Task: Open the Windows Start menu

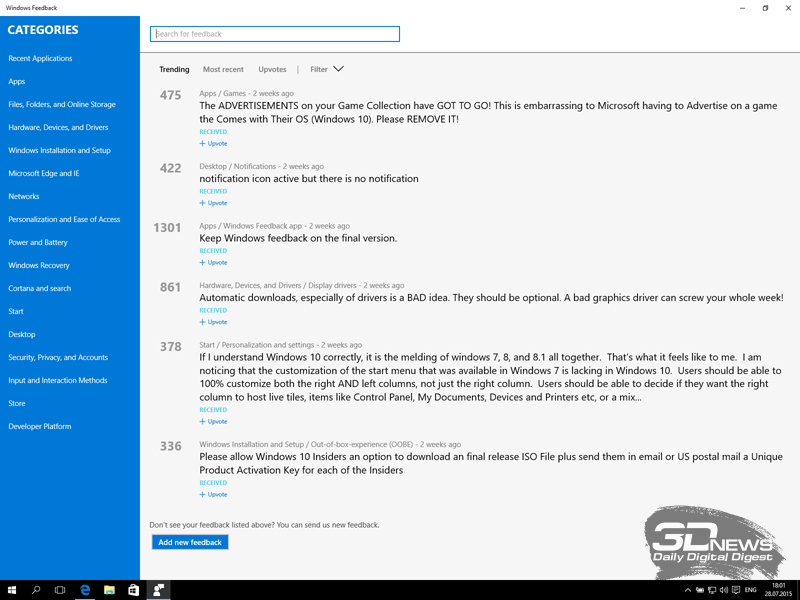Action: click(11, 590)
